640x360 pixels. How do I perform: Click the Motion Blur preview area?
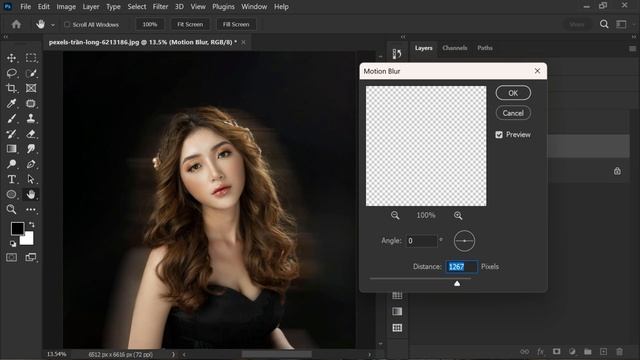(x=426, y=146)
